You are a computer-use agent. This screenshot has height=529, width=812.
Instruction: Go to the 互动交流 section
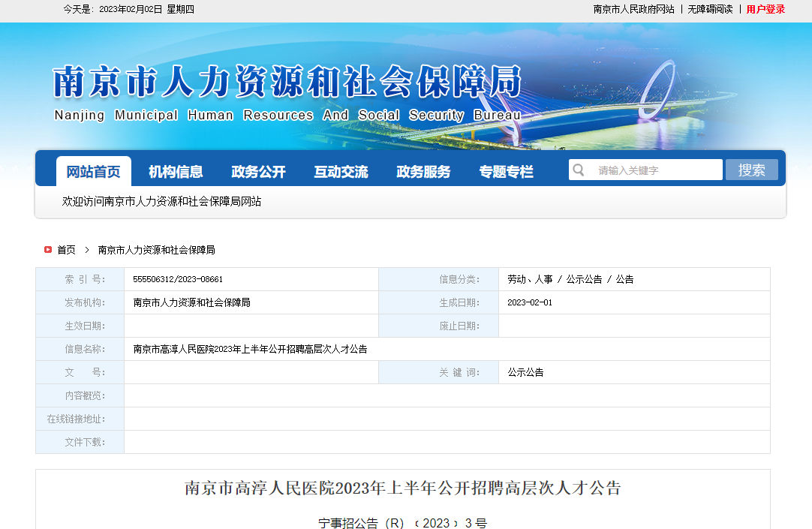(x=341, y=172)
